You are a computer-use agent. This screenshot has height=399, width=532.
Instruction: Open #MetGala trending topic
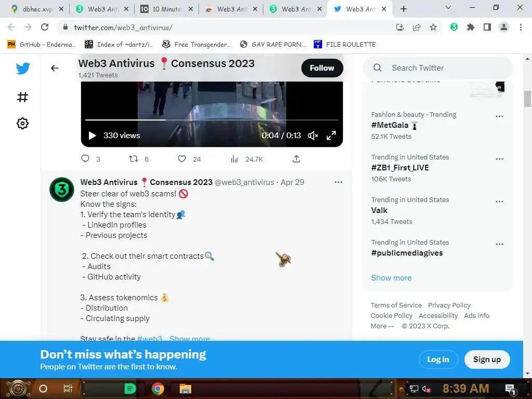pos(390,125)
